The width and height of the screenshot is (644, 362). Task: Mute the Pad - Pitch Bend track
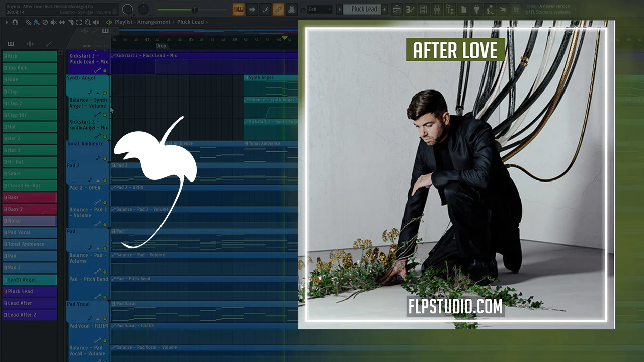click(x=105, y=297)
